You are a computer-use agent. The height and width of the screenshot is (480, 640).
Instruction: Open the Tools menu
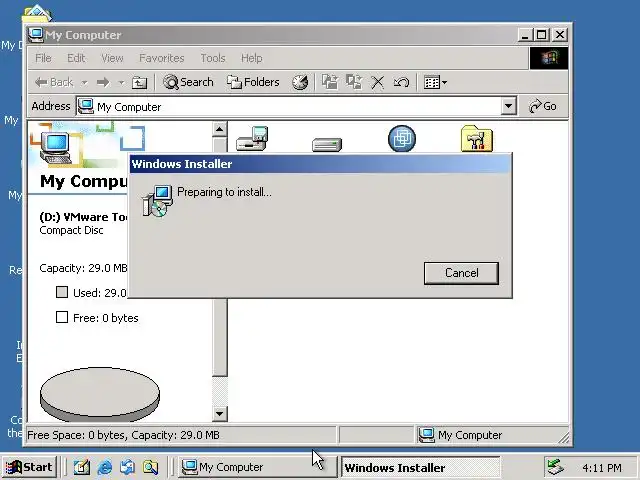pyautogui.click(x=213, y=58)
